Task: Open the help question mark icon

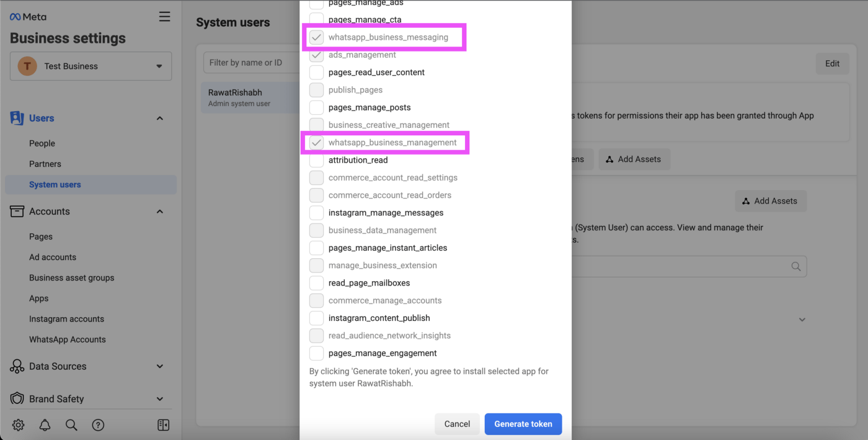Action: (x=98, y=425)
